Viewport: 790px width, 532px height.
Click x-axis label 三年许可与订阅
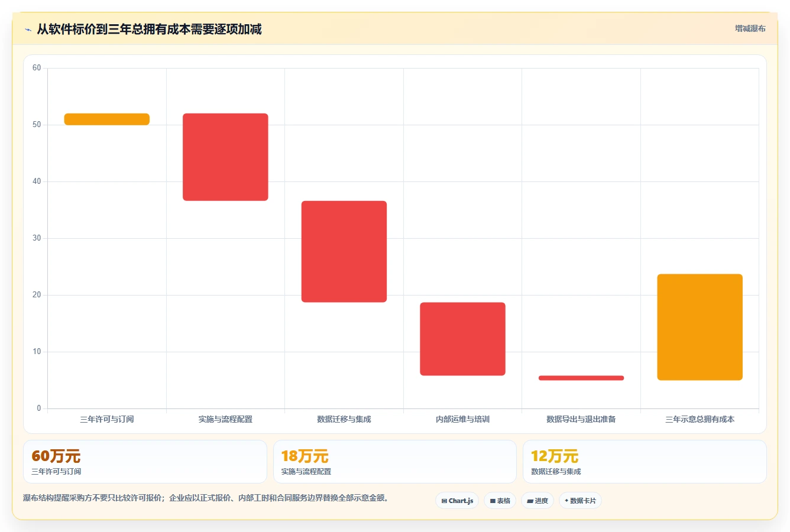(107, 419)
